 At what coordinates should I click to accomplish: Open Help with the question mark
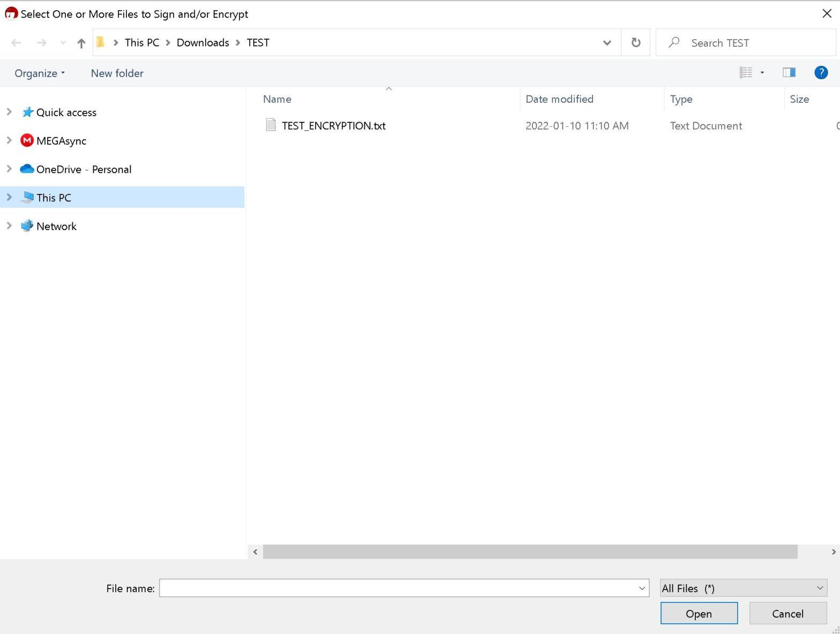click(x=821, y=72)
